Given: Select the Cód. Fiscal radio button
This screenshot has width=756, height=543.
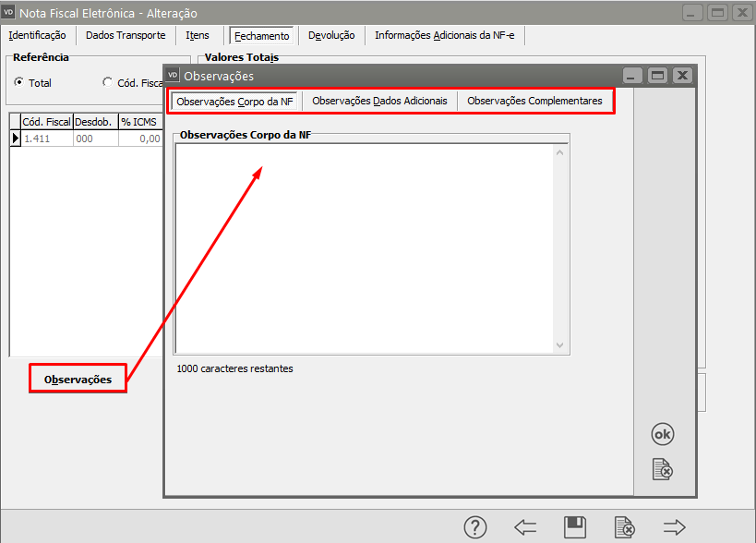Looking at the screenshot, I should (107, 82).
